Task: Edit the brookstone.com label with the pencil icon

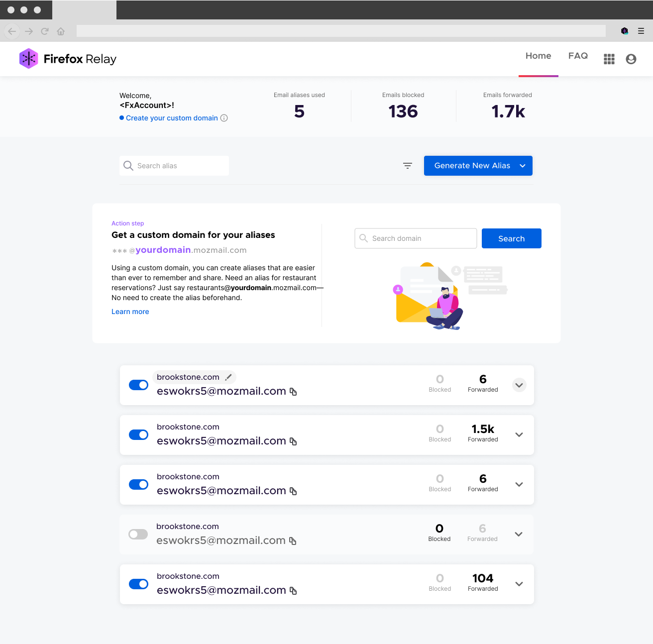Action: [x=228, y=377]
